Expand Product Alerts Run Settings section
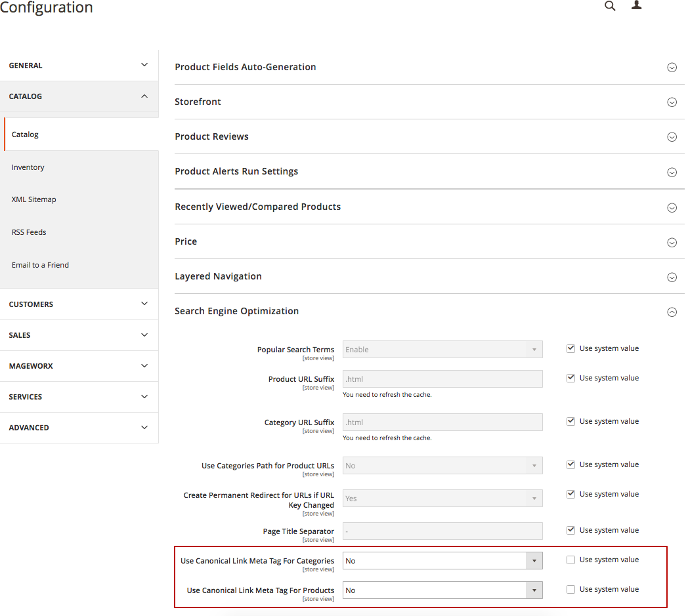The image size is (688, 616). click(x=672, y=173)
